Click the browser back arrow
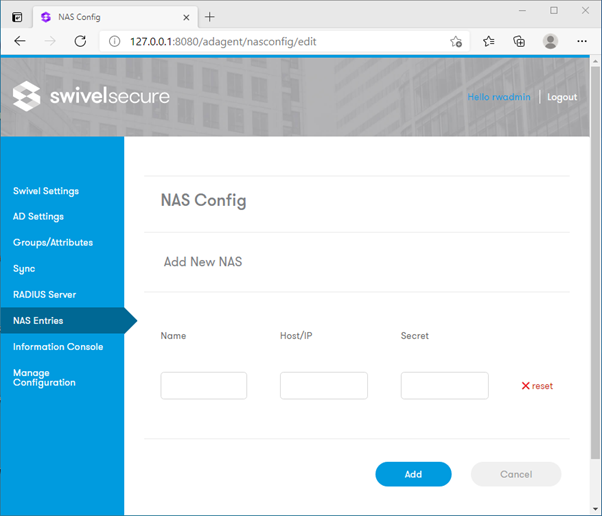Viewport: 602px width, 516px height. coord(20,41)
